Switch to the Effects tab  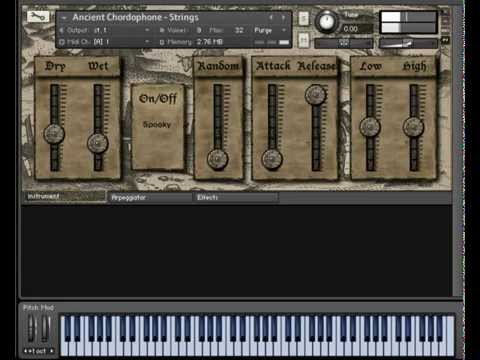click(236, 197)
